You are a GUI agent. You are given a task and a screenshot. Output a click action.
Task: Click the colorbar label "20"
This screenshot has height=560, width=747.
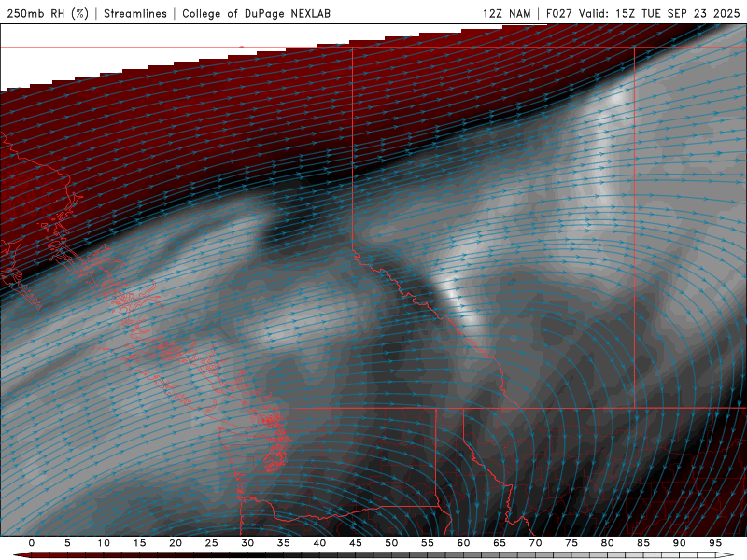click(176, 543)
